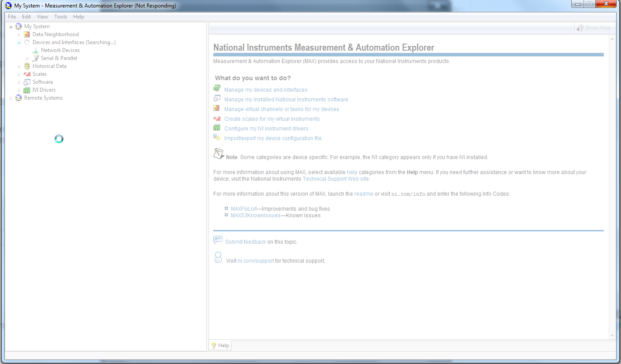Open the MAXFixList link
Viewport: 621px width, 364px height.
pyautogui.click(x=244, y=209)
